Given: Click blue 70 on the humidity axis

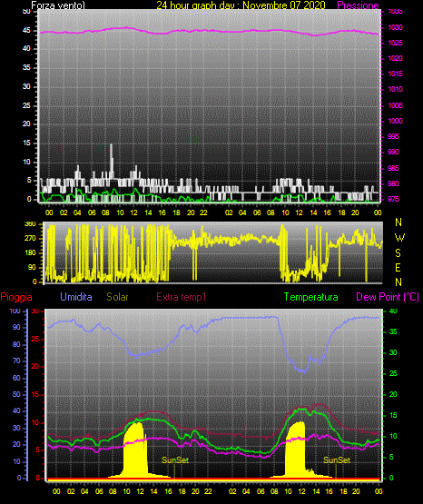Looking at the screenshot, I should click(16, 361).
